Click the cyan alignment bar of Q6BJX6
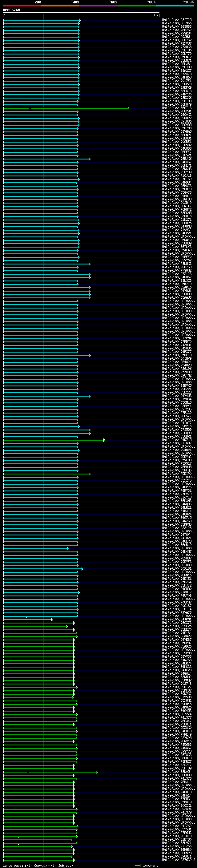 [47, 159]
